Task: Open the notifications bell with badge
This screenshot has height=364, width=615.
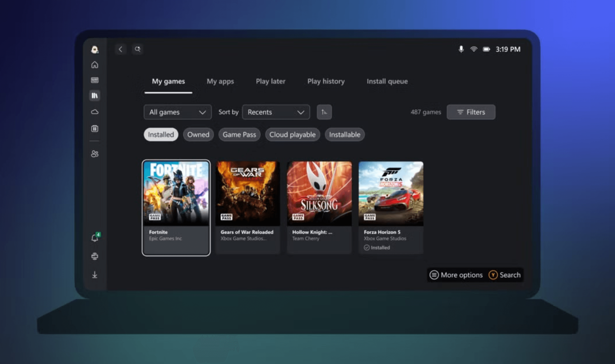Action: pos(95,238)
